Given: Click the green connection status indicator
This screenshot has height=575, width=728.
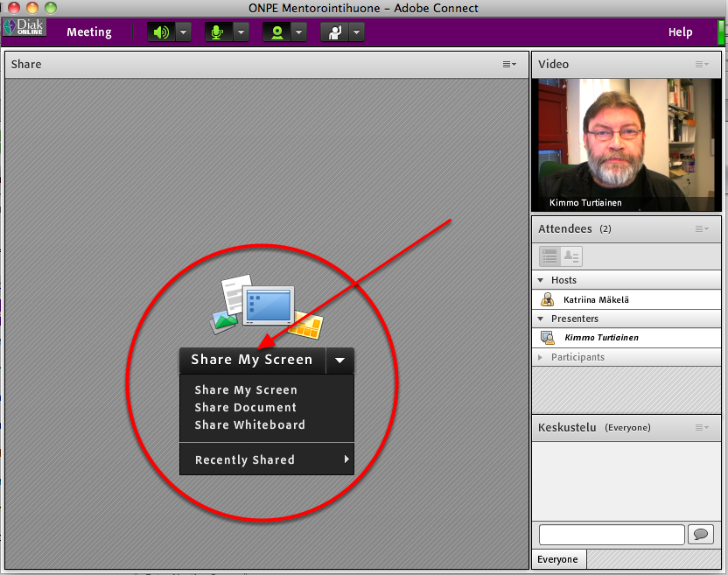Looking at the screenshot, I should click(721, 32).
